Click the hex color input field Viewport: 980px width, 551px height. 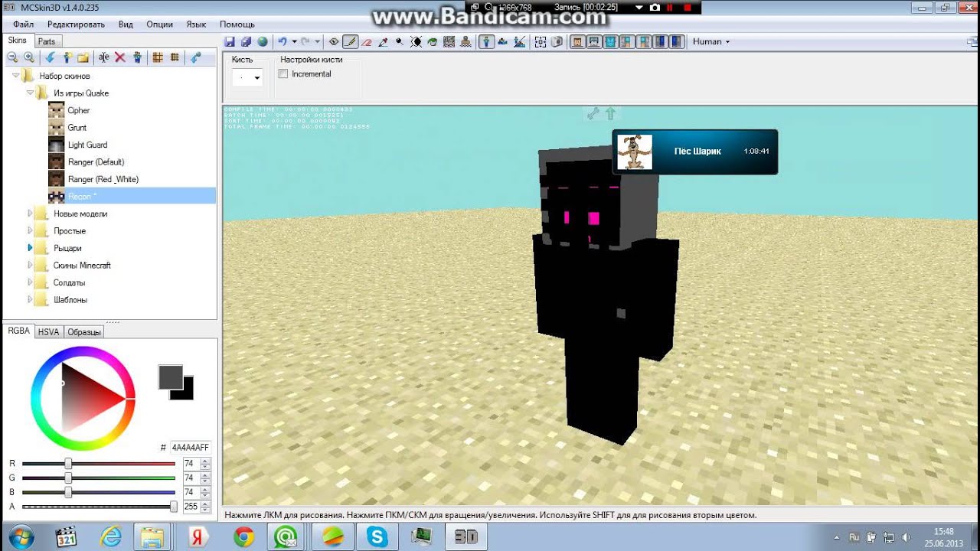pyautogui.click(x=190, y=447)
